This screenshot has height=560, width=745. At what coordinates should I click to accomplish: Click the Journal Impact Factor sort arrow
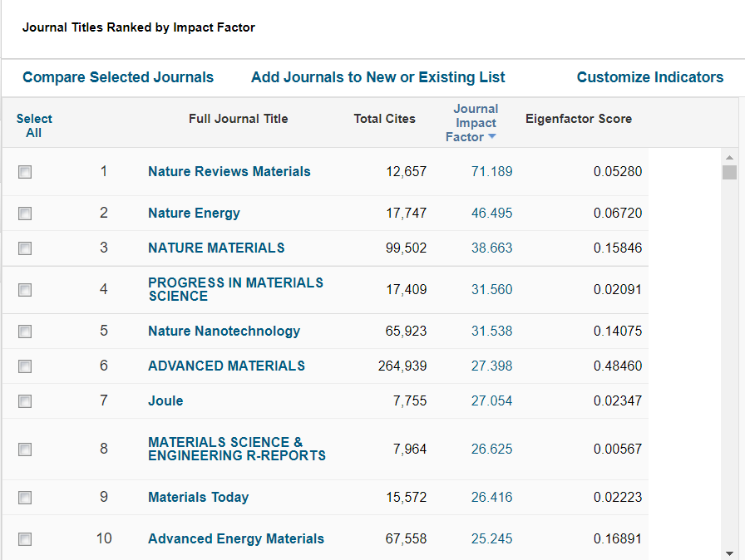[491, 137]
